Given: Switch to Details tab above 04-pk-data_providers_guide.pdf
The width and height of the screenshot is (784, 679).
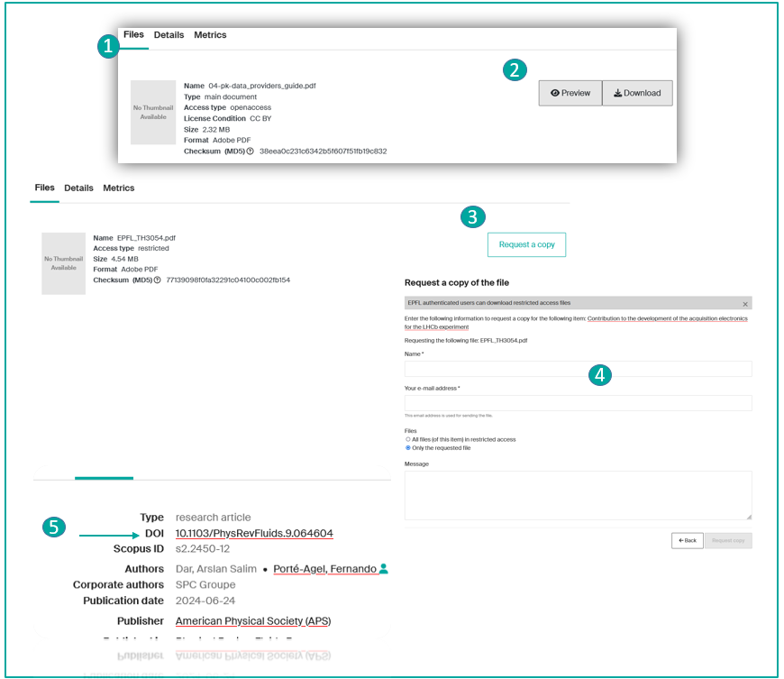Looking at the screenshot, I should pos(169,35).
